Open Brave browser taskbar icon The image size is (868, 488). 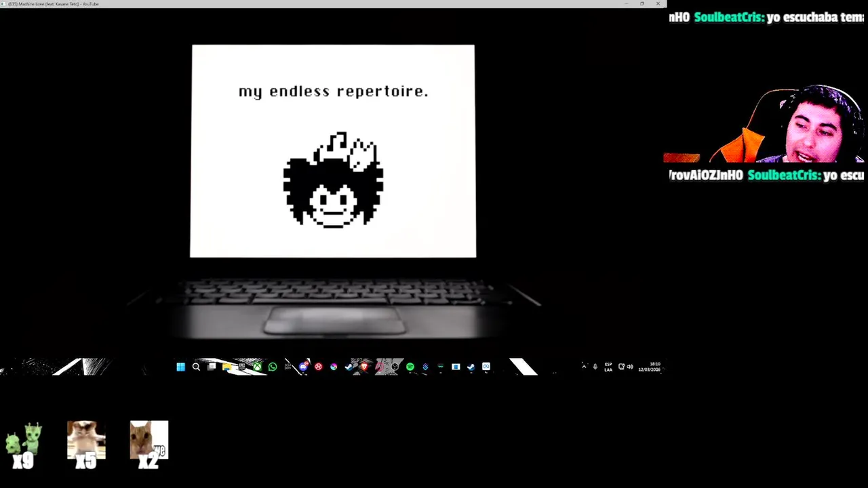tap(364, 367)
